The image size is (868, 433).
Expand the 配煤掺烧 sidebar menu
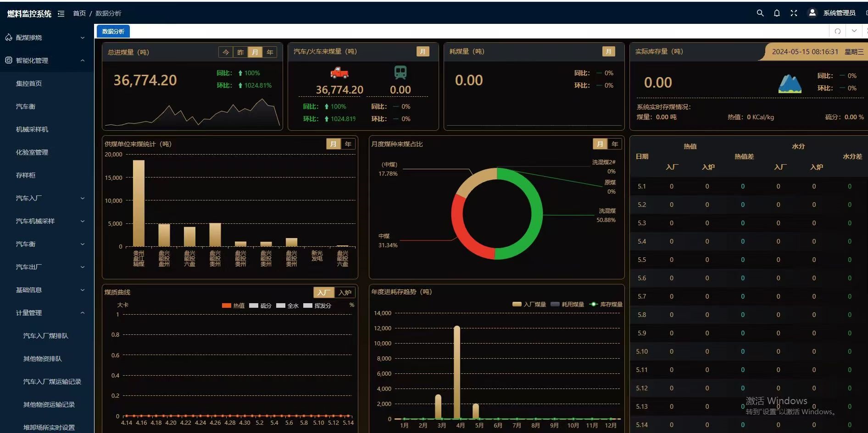click(46, 38)
